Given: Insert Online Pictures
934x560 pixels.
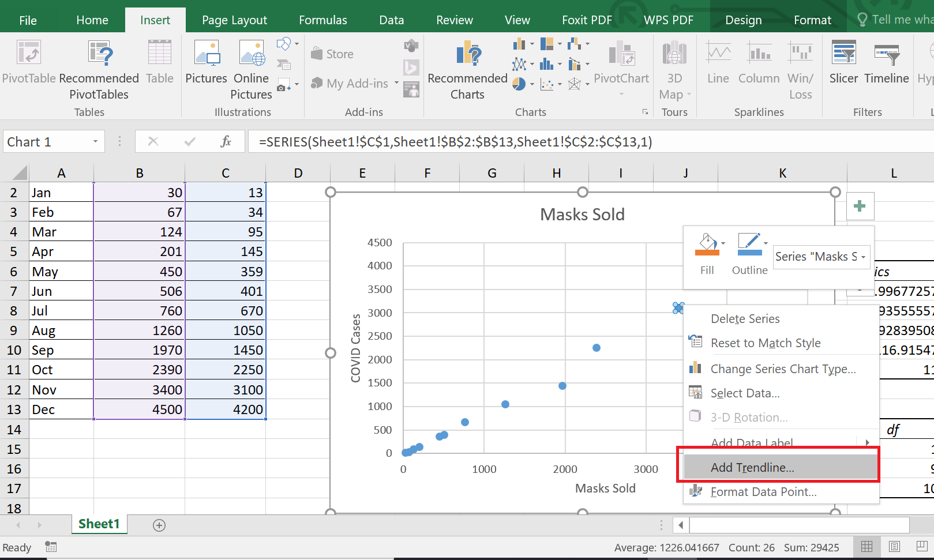Looking at the screenshot, I should pos(251,66).
